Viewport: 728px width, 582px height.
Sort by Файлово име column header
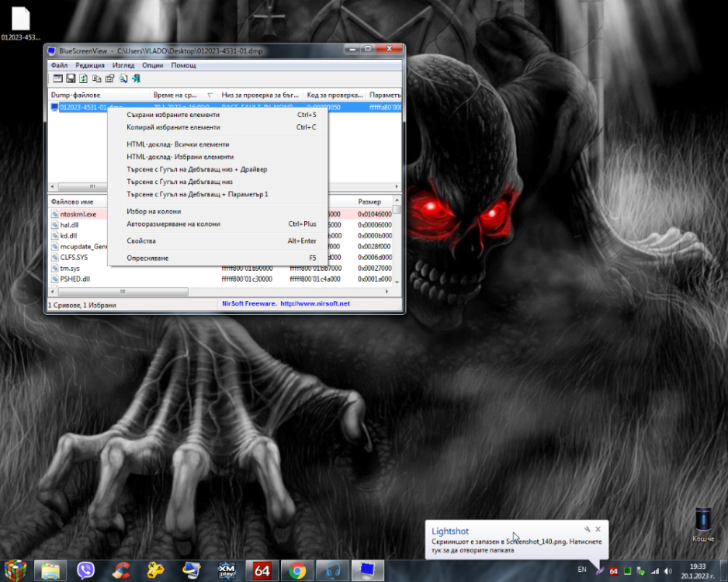(72, 202)
